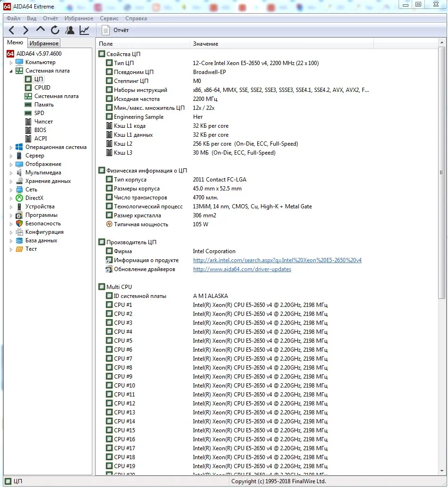Expand the Компьютер tree node
This screenshot has width=448, height=487.
11,63
